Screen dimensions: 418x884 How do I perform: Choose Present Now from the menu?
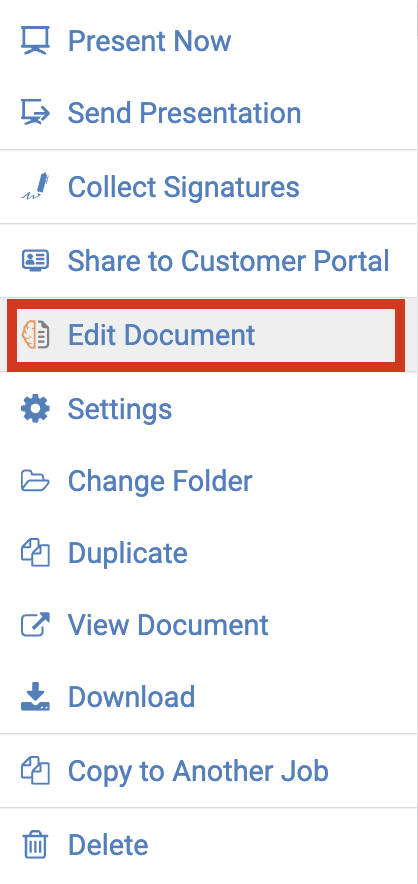coord(209,41)
